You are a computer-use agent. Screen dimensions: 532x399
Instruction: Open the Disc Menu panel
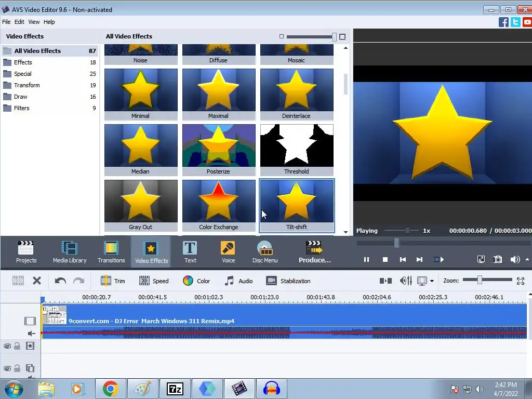265,252
